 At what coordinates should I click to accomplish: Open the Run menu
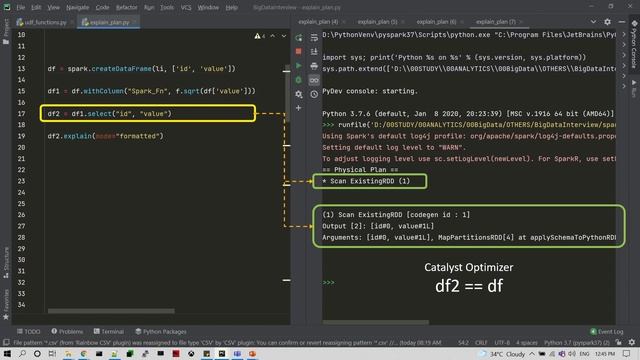(x=149, y=7)
